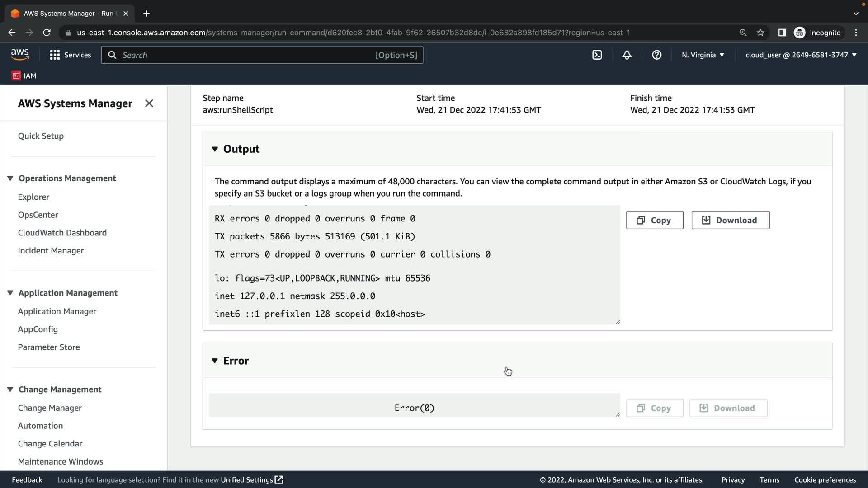868x488 pixels.
Task: Reload the browser page
Action: click(x=47, y=33)
